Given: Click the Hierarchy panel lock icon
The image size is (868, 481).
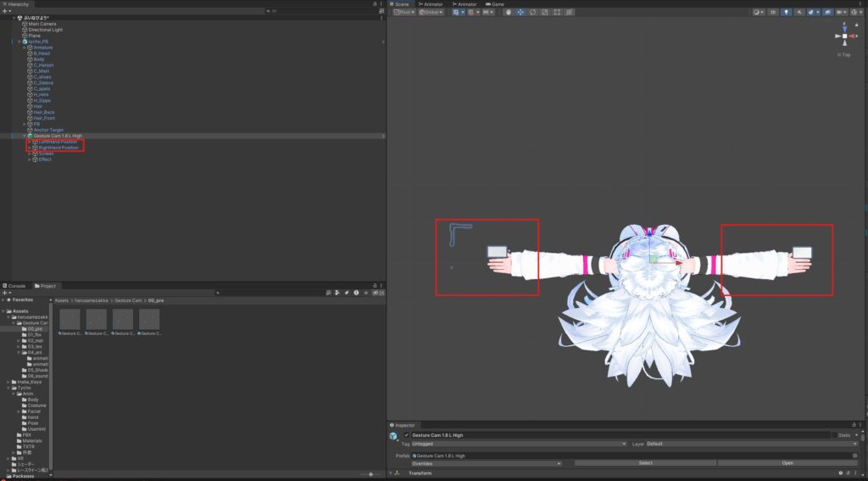Looking at the screenshot, I should (375, 4).
